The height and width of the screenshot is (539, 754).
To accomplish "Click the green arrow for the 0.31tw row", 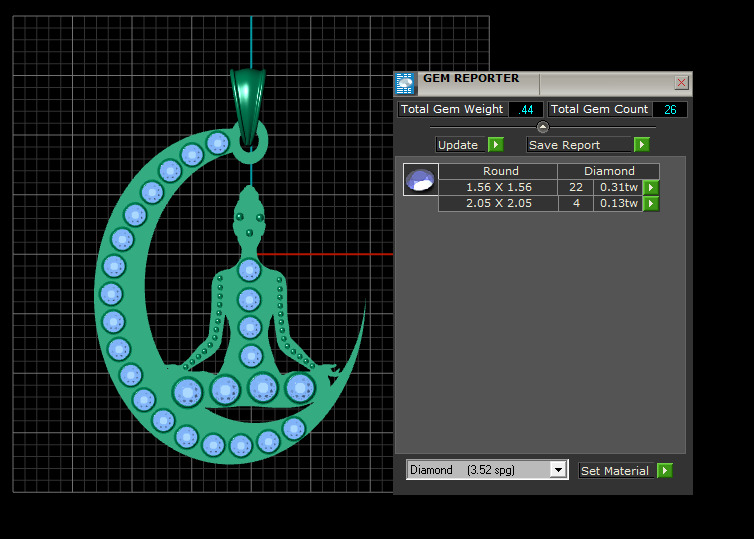I will click(x=651, y=188).
